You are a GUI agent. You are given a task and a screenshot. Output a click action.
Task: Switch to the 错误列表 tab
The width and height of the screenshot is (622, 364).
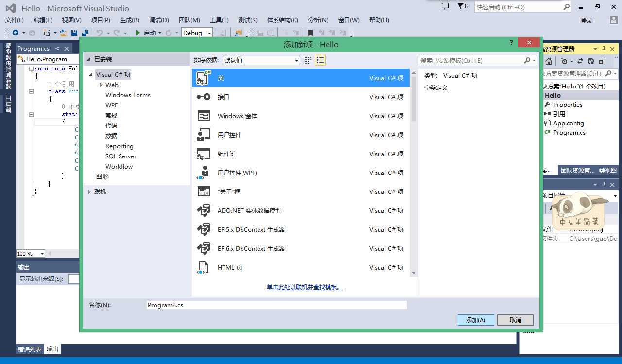(30, 349)
